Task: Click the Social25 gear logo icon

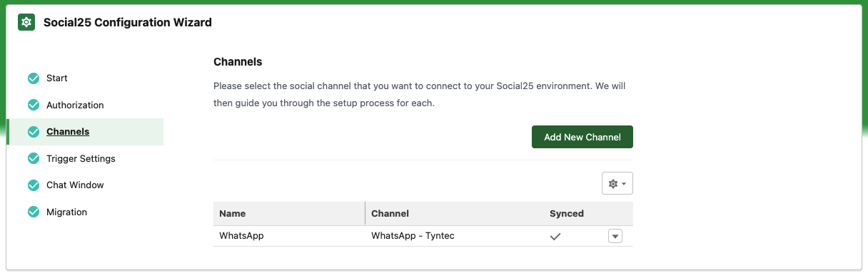Action: pos(26,22)
